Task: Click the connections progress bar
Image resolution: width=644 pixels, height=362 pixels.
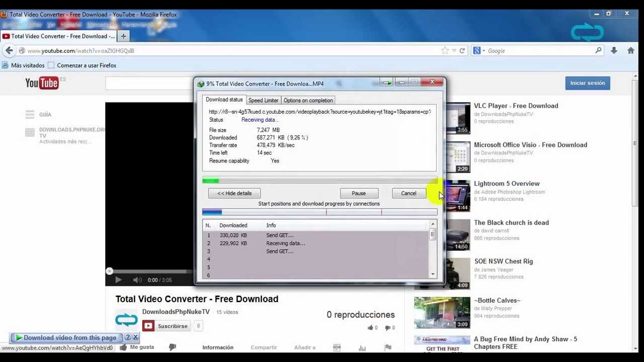Action: click(x=319, y=212)
